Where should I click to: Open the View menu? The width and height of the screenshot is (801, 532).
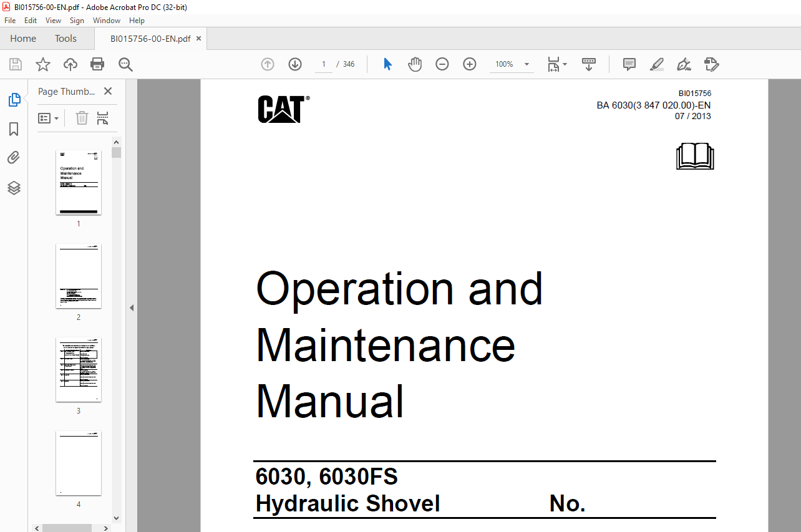(x=53, y=21)
